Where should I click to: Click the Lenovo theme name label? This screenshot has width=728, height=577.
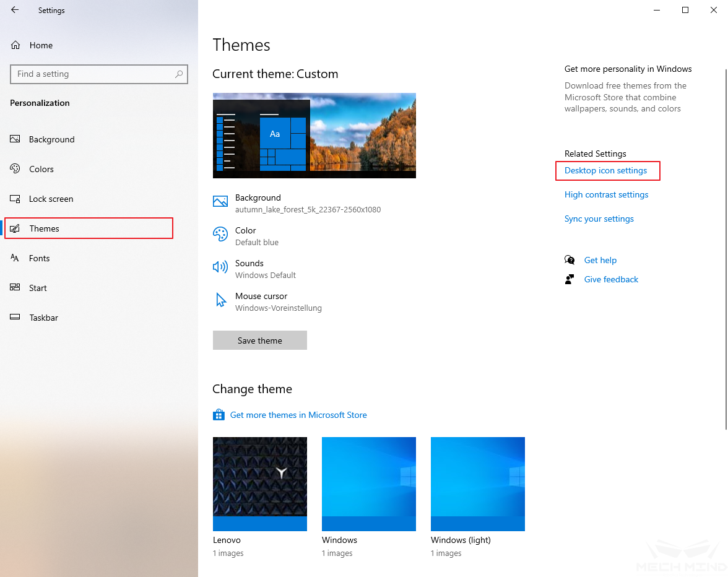pyautogui.click(x=227, y=540)
